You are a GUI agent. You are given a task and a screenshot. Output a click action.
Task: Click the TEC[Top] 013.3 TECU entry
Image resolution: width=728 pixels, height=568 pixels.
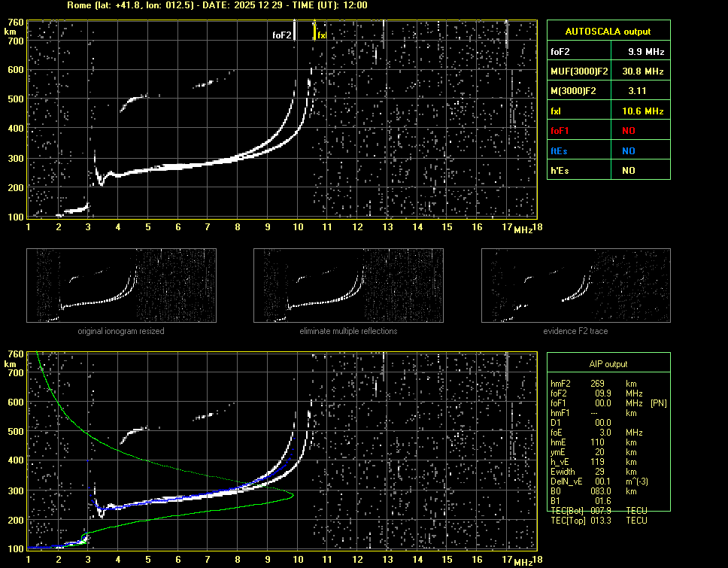599,521
